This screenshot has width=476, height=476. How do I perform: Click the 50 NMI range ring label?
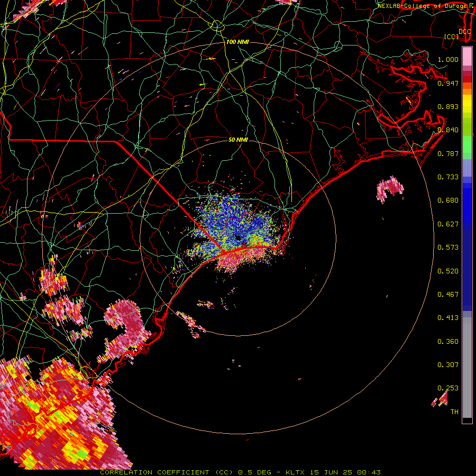pyautogui.click(x=238, y=140)
